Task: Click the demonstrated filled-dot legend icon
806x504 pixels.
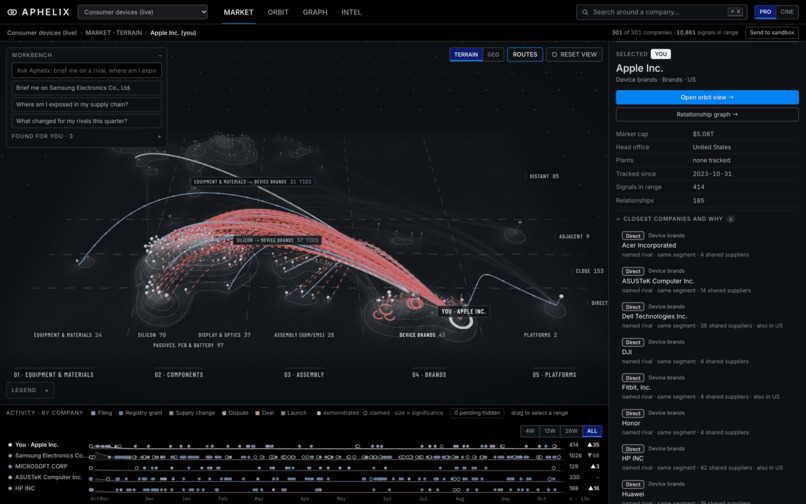Action: (x=319, y=413)
